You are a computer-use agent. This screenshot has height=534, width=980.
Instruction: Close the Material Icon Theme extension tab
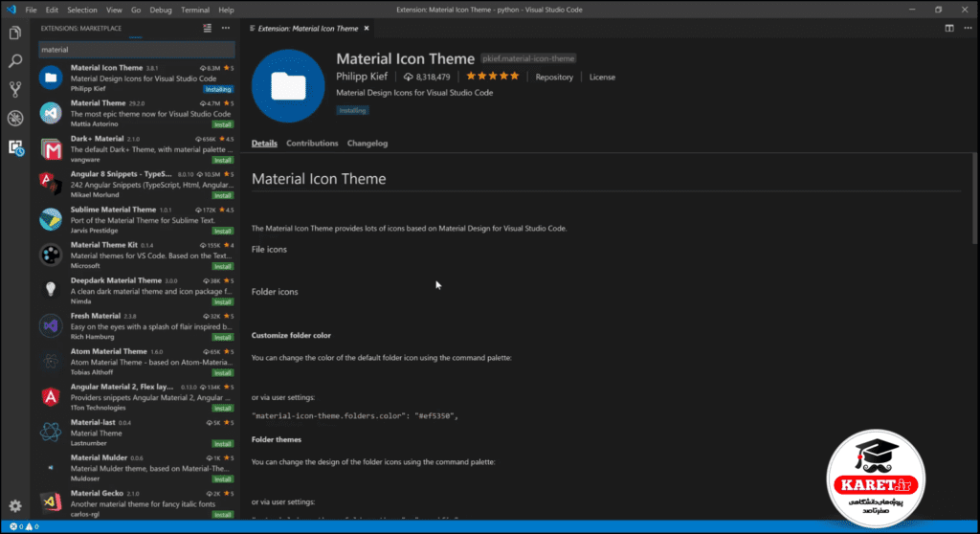click(x=367, y=28)
